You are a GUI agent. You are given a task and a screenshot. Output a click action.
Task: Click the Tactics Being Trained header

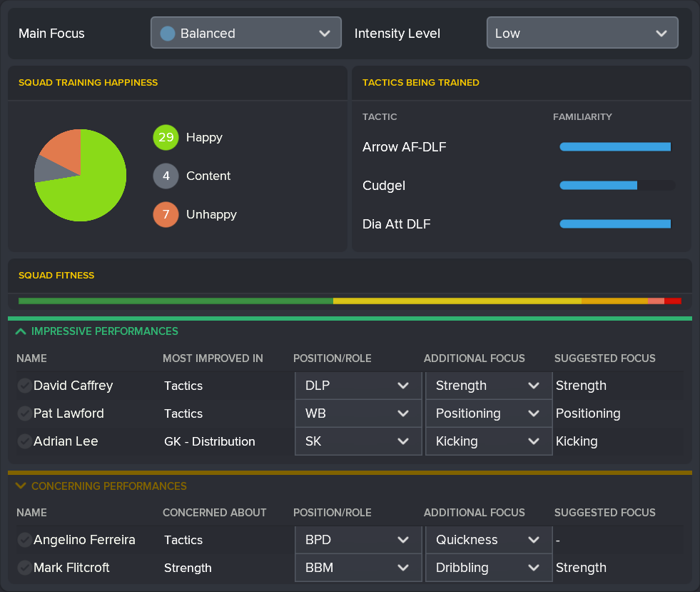pos(420,83)
